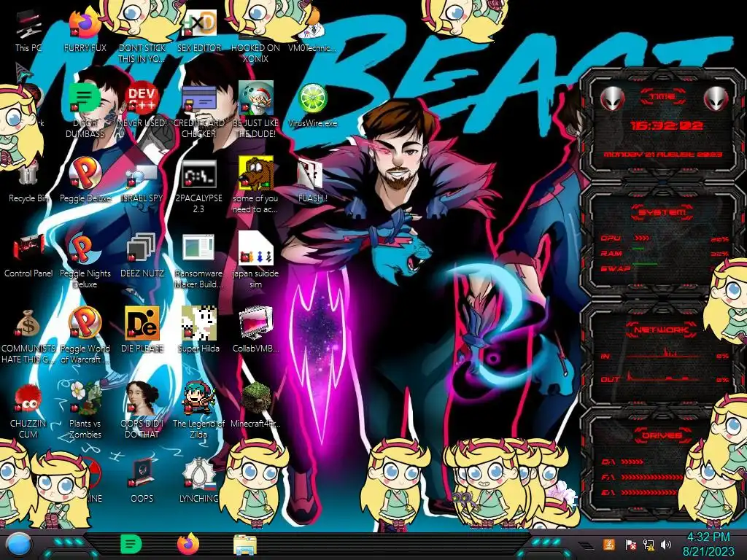Open the CollabVMB... monitor icon
The image size is (747, 560).
click(x=256, y=330)
